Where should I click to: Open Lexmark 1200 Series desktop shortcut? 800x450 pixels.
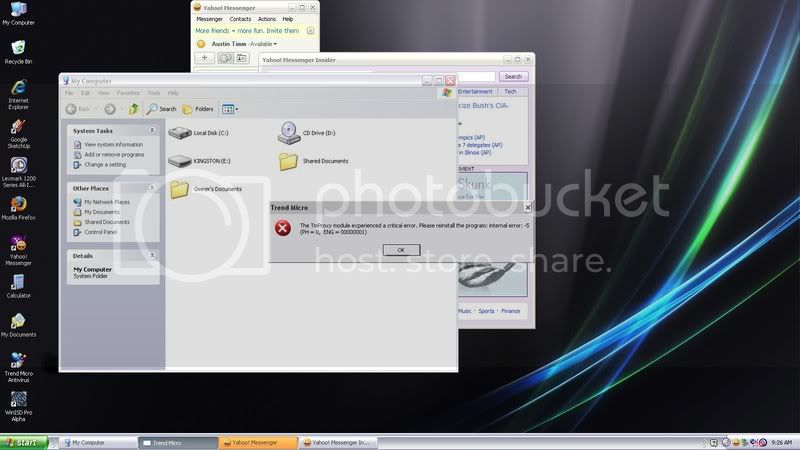(18, 172)
